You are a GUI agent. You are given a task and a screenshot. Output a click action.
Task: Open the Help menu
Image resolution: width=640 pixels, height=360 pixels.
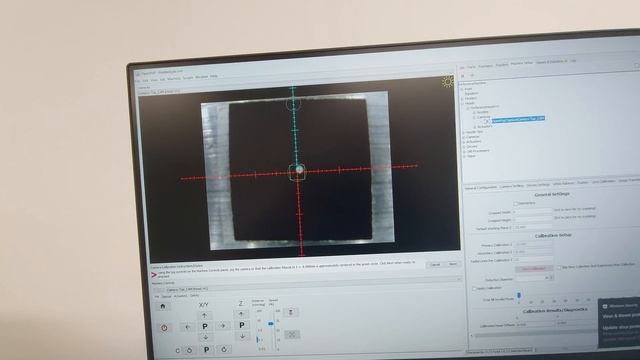(214, 76)
